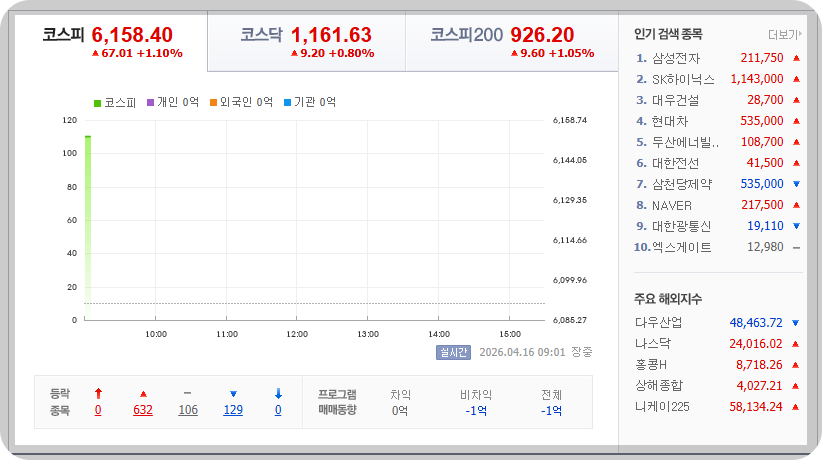Click the red upper-limit arrow icon

click(98, 393)
